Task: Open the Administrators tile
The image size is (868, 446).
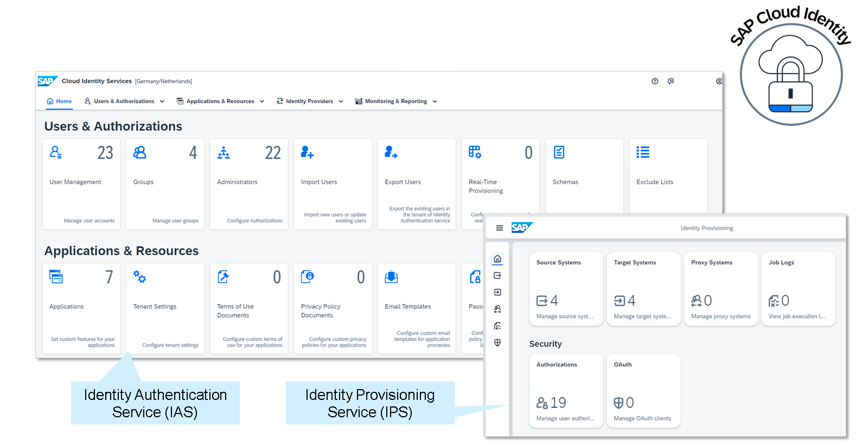Action: 249,184
